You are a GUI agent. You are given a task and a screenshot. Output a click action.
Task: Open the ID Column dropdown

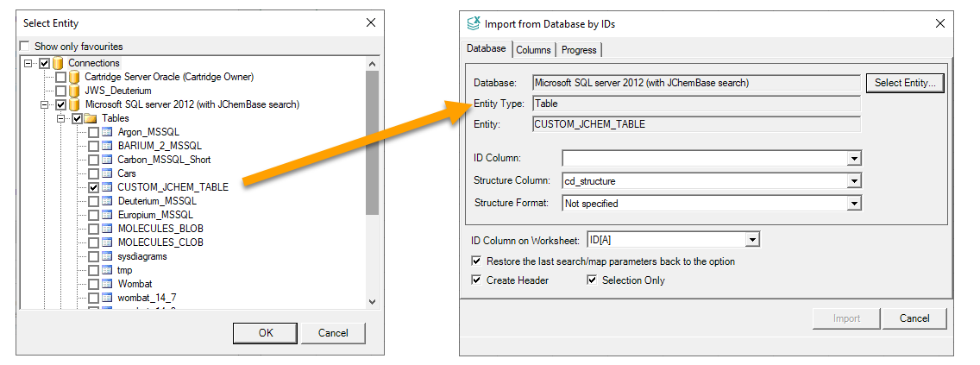coord(853,159)
